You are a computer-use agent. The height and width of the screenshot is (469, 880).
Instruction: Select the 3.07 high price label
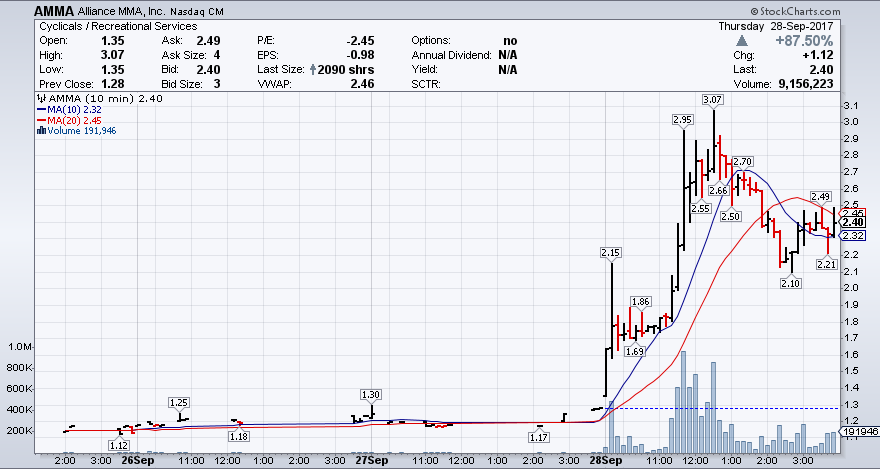713,100
